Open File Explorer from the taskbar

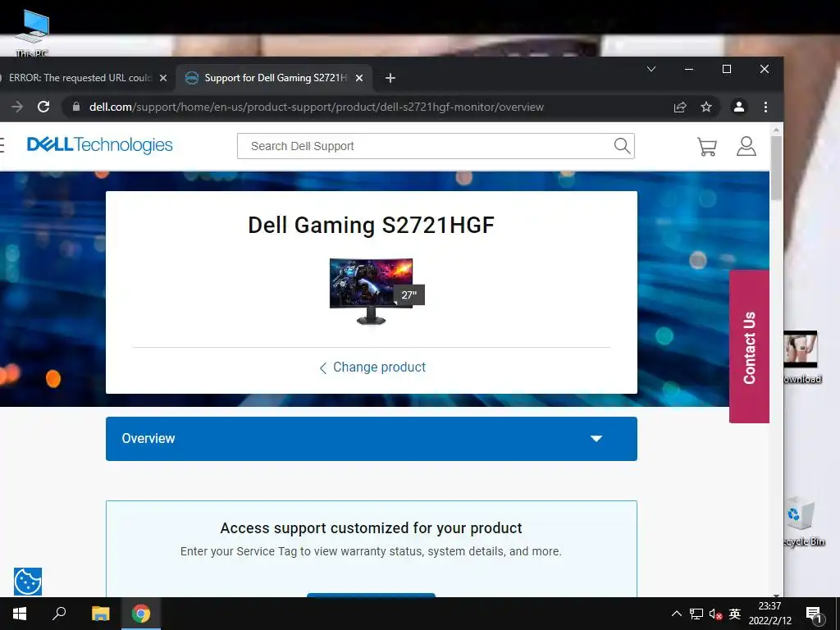pyautogui.click(x=100, y=614)
